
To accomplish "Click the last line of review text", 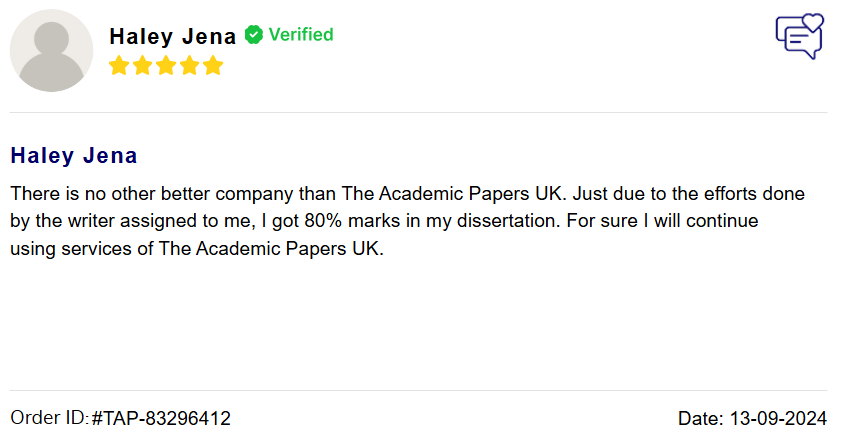I will 197,249.
